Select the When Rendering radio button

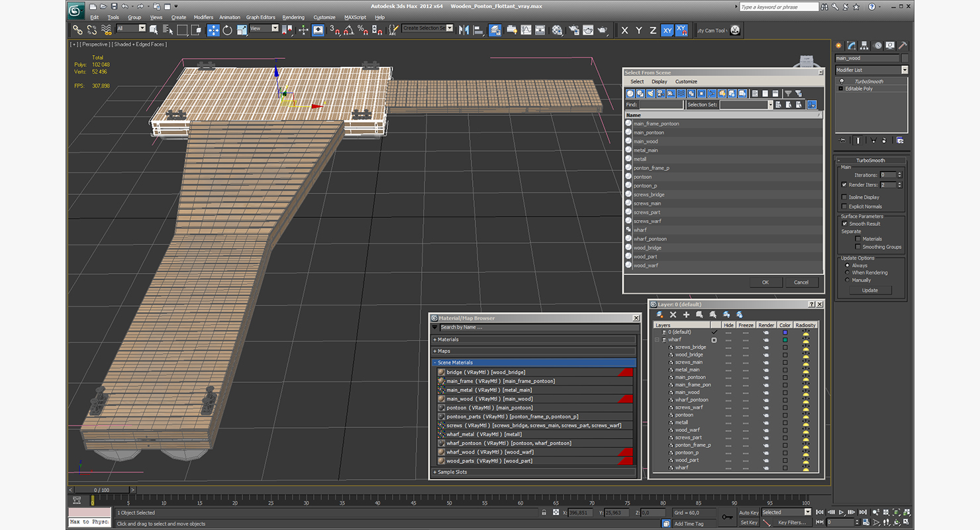pyautogui.click(x=847, y=272)
